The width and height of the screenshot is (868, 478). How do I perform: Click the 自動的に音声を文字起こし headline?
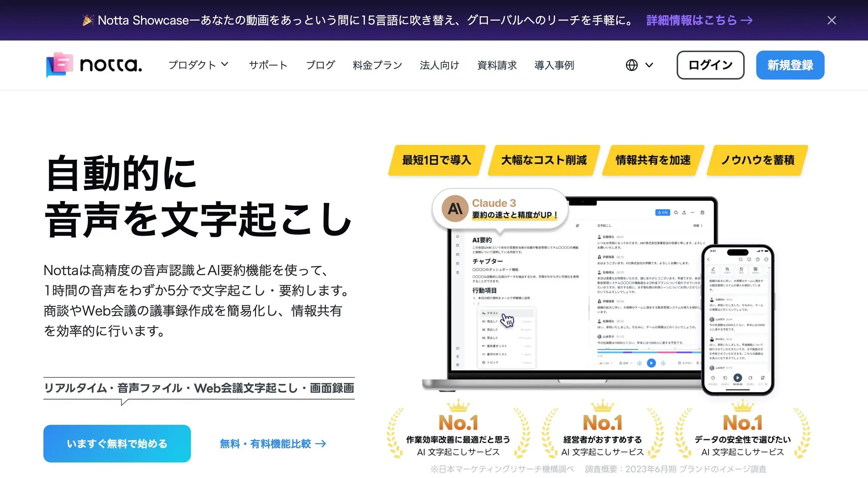click(x=198, y=196)
